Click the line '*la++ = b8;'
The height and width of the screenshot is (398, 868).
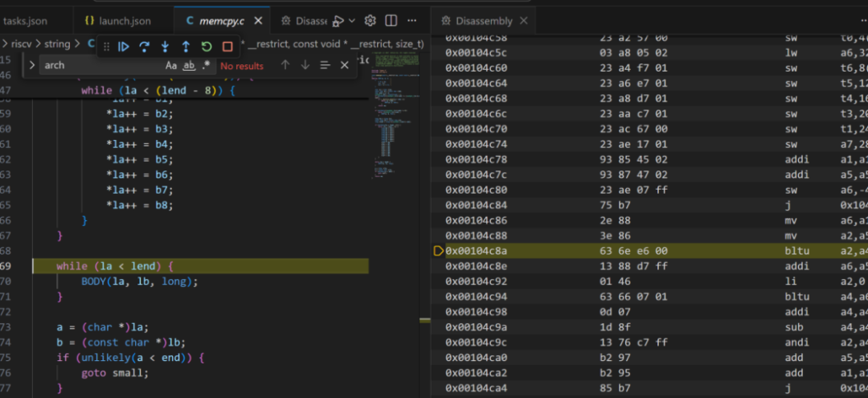pyautogui.click(x=140, y=205)
